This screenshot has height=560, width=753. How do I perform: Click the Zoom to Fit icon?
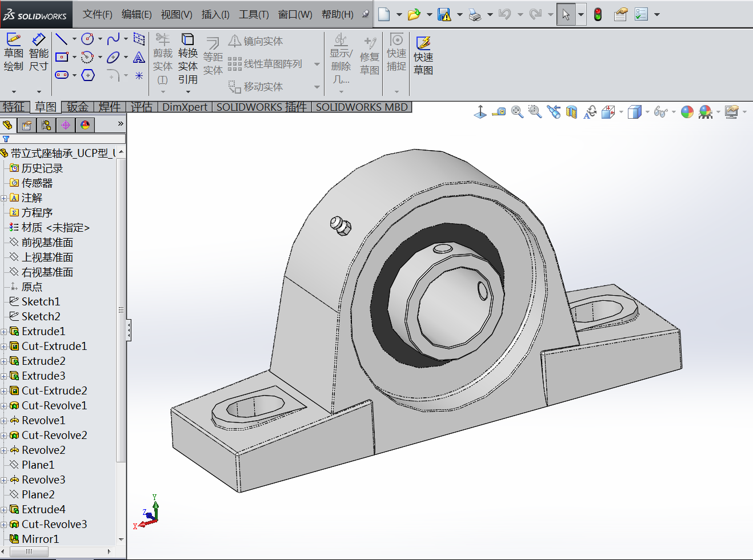point(517,112)
